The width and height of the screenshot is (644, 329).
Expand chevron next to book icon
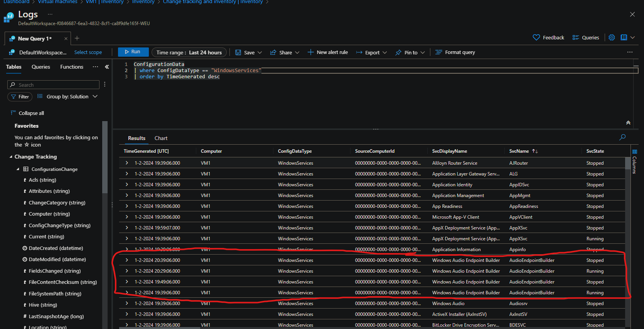coord(632,37)
